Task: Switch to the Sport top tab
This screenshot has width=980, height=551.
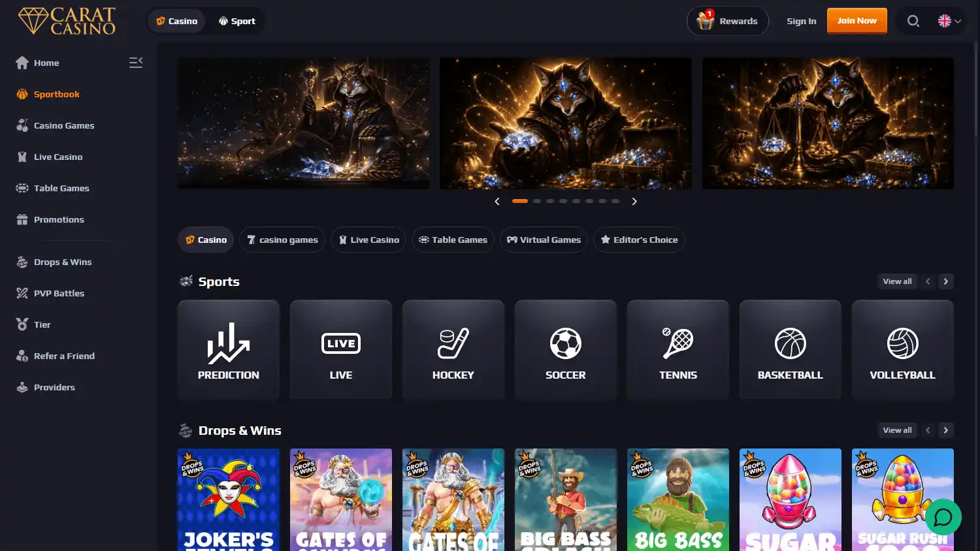Action: click(237, 21)
